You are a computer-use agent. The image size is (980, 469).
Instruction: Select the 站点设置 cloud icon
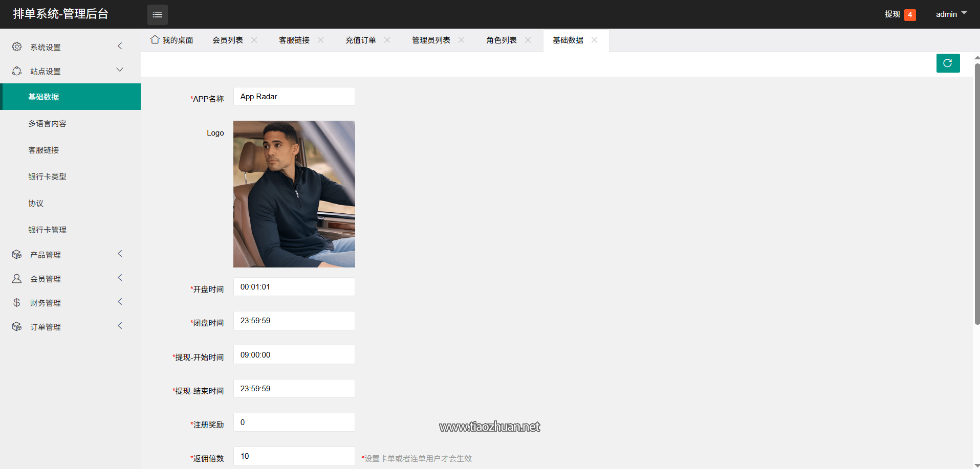(x=16, y=71)
